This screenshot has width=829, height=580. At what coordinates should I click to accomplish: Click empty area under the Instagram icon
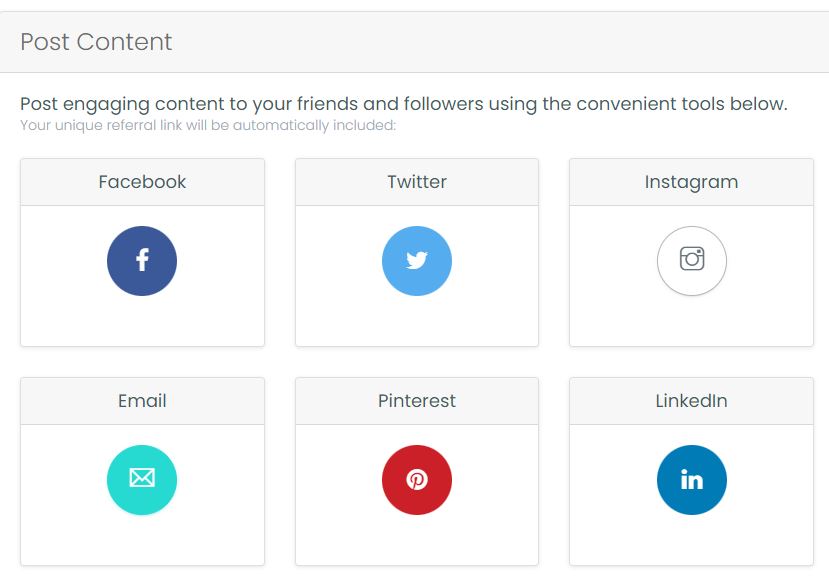point(691,322)
